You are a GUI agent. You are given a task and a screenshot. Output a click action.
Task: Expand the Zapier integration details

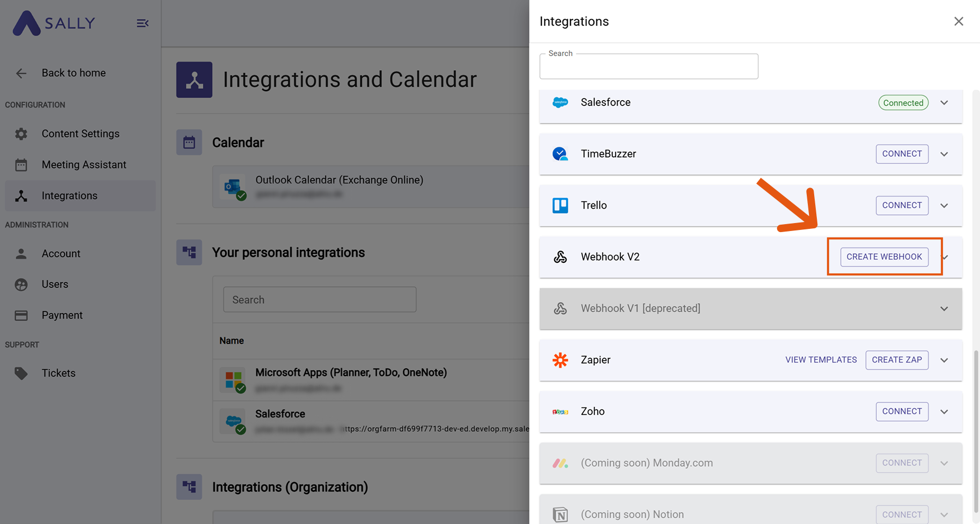[944, 360]
